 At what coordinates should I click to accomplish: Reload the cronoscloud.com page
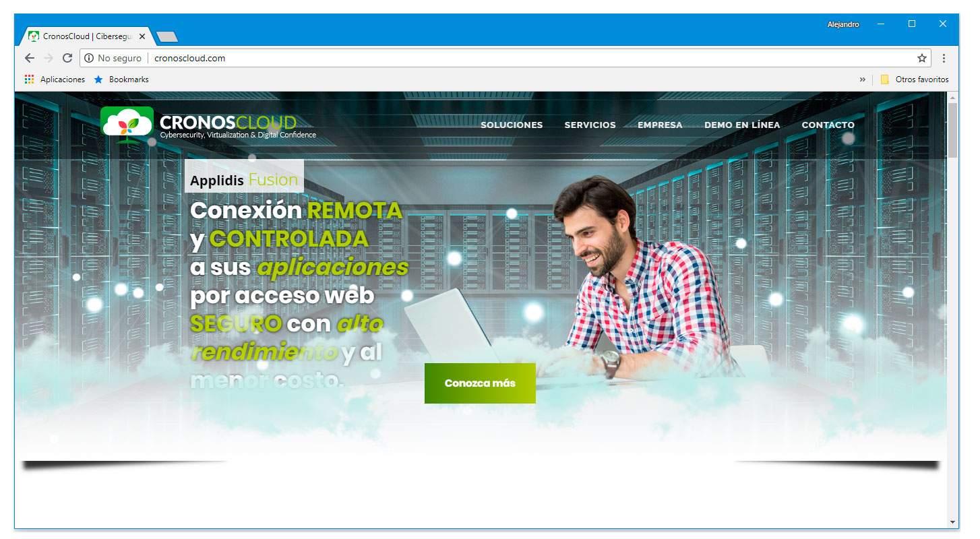coord(67,58)
